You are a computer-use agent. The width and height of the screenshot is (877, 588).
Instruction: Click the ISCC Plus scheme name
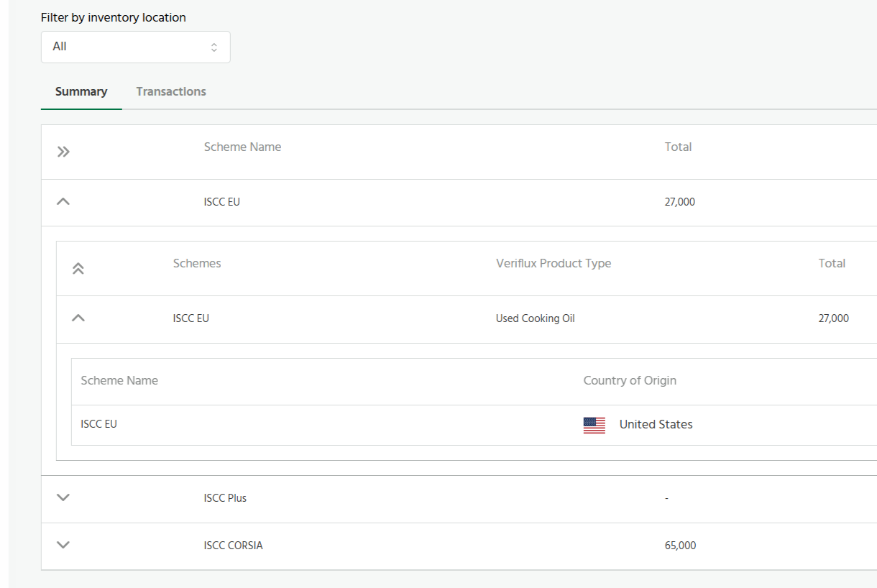[x=225, y=498]
